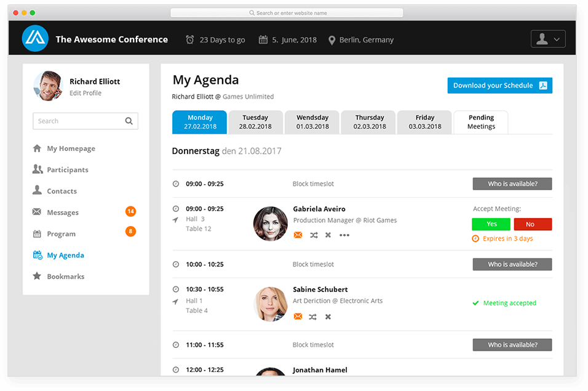Screen dimensions: 588x391
Task: Click the shuffle icon under Sabine Schubert
Action: pyautogui.click(x=313, y=317)
